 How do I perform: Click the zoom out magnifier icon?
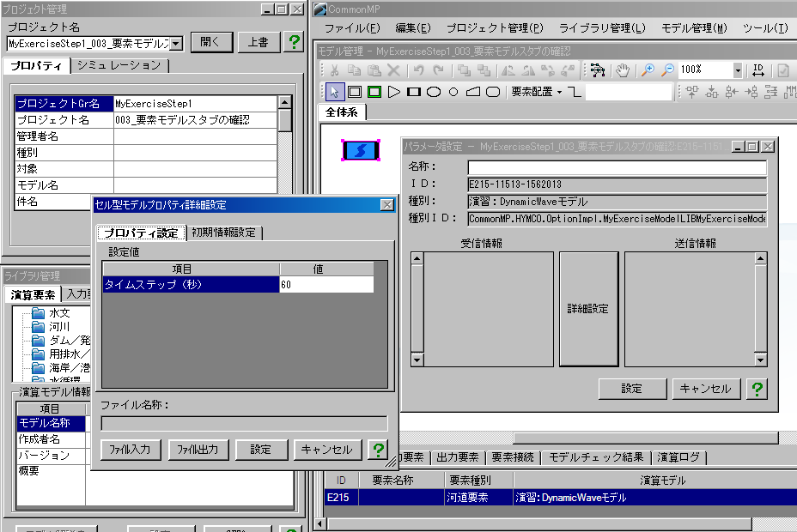[x=666, y=70]
